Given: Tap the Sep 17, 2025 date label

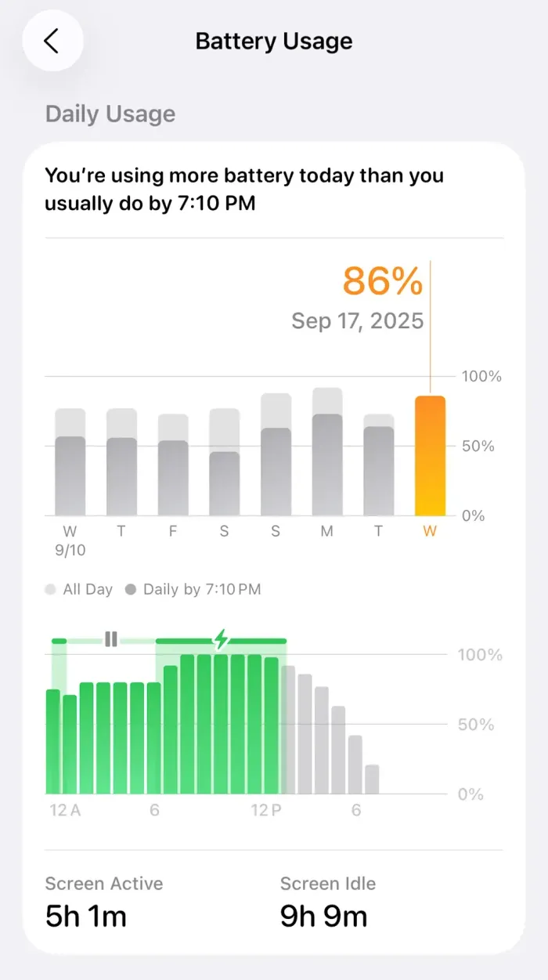Looking at the screenshot, I should click(x=357, y=320).
